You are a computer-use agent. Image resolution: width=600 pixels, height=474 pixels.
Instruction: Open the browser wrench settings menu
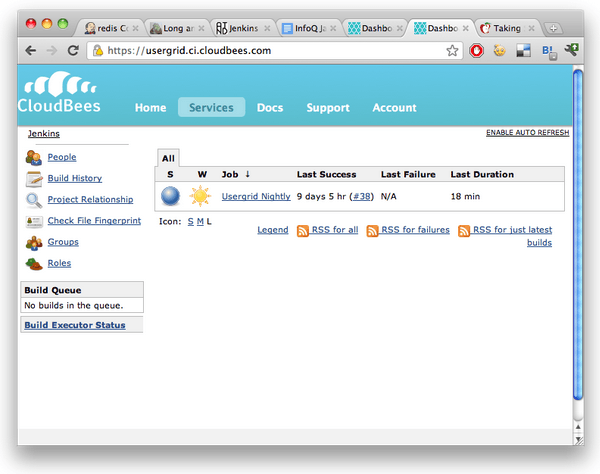click(571, 50)
